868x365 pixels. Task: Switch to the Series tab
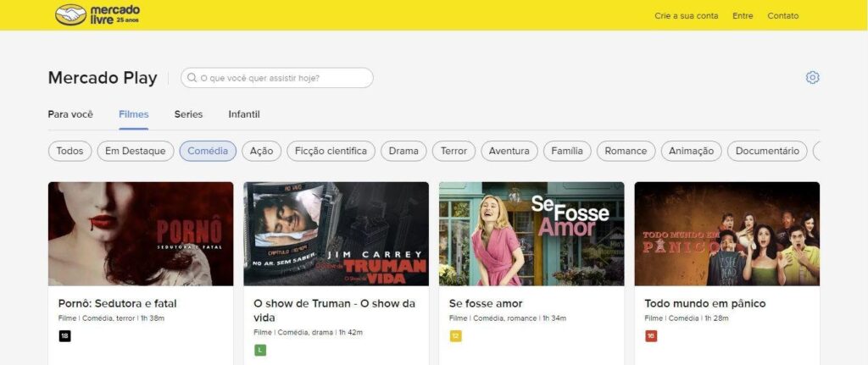pos(188,114)
